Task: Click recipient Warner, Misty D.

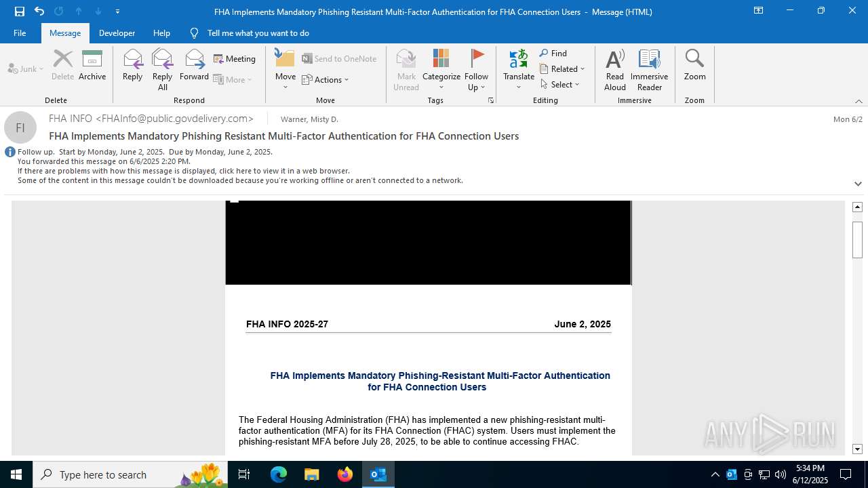Action: point(309,119)
